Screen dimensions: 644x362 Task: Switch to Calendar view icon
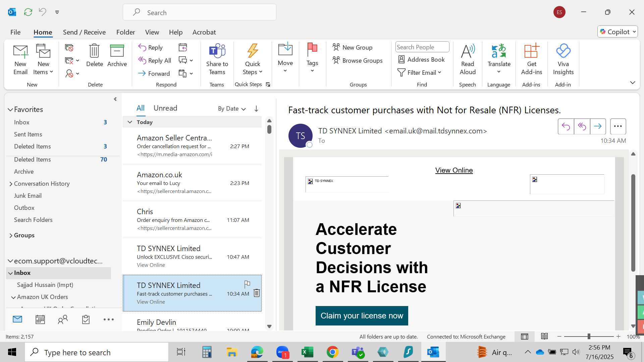click(x=40, y=319)
